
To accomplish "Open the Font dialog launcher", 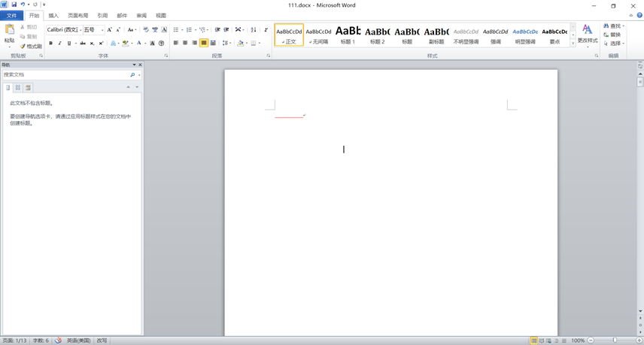I will 166,56.
